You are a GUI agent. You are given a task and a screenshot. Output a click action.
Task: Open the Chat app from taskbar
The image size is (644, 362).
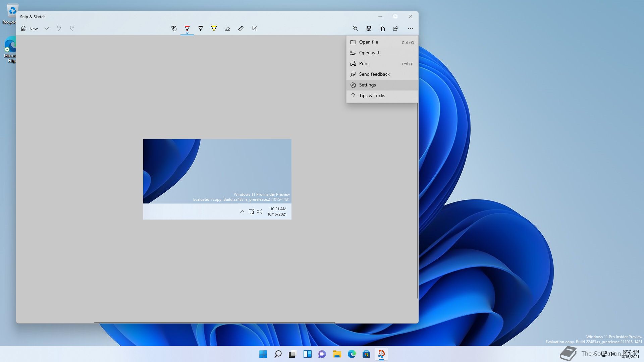point(322,354)
